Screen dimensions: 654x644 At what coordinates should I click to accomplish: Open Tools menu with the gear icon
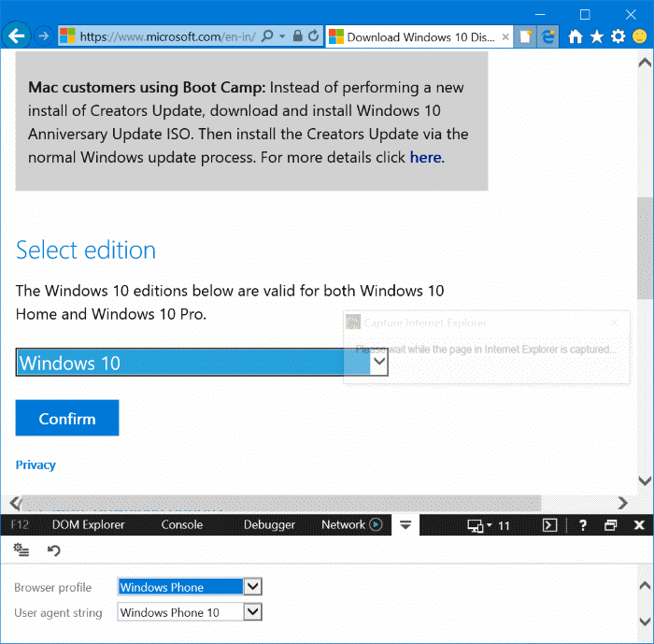618,36
